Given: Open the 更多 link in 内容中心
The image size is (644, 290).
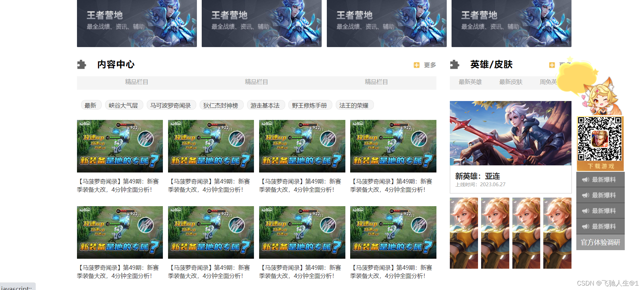Looking at the screenshot, I should click(x=430, y=65).
